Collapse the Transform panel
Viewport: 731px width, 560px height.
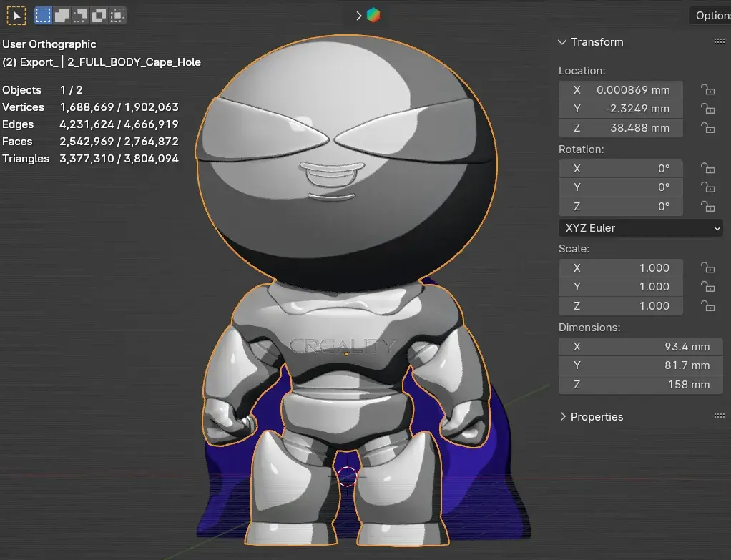pos(563,42)
